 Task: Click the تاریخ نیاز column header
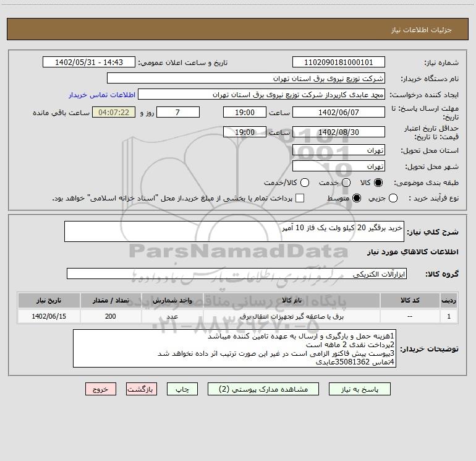click(49, 300)
